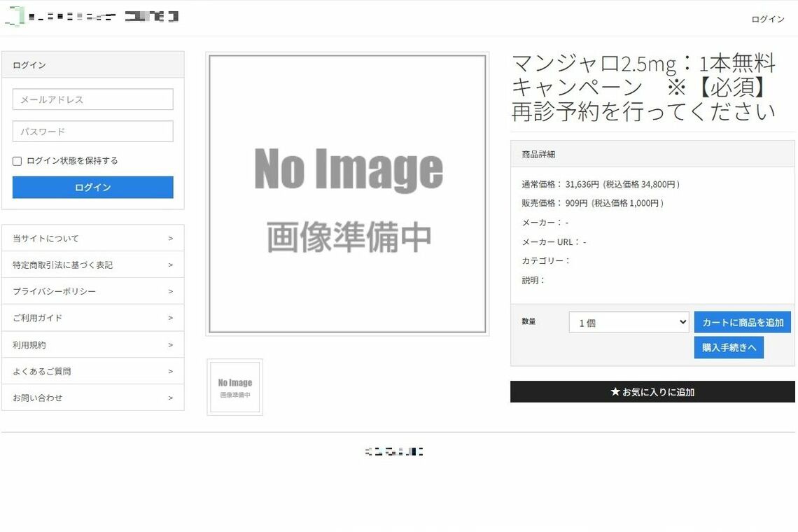Open the プライバシーポリシー sidebar link
This screenshot has width=798, height=532.
pos(92,290)
